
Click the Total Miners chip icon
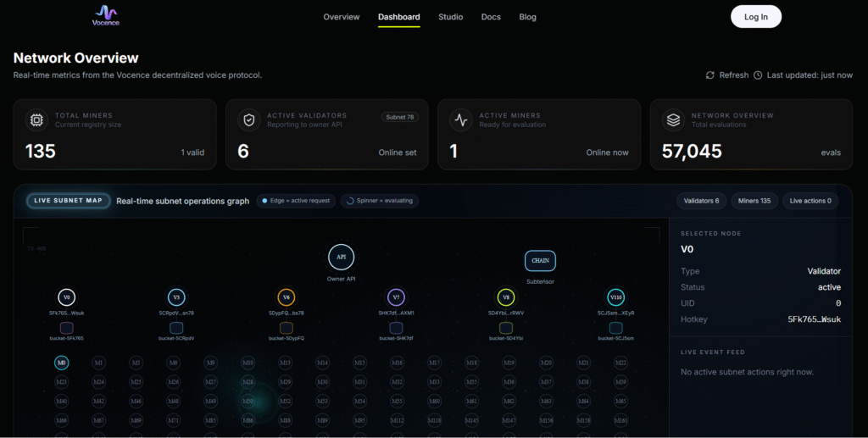pyautogui.click(x=36, y=120)
